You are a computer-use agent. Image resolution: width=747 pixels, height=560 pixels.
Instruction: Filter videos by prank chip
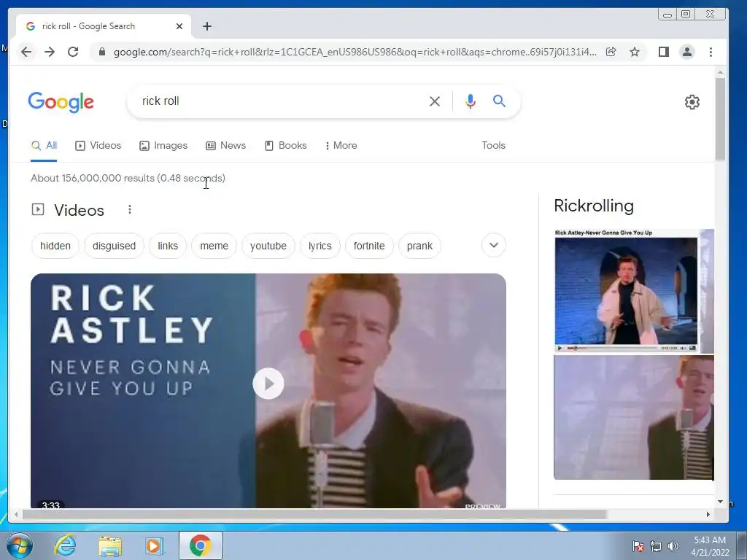pyautogui.click(x=419, y=246)
